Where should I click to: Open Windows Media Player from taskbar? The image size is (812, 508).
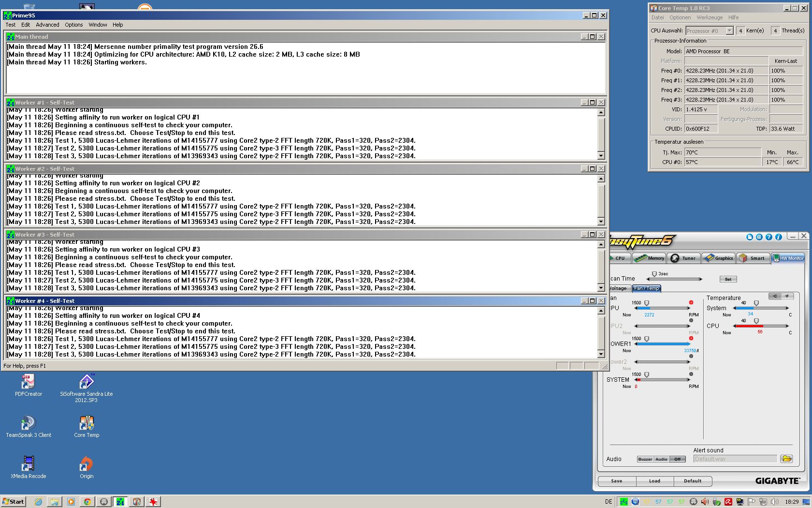(71, 502)
